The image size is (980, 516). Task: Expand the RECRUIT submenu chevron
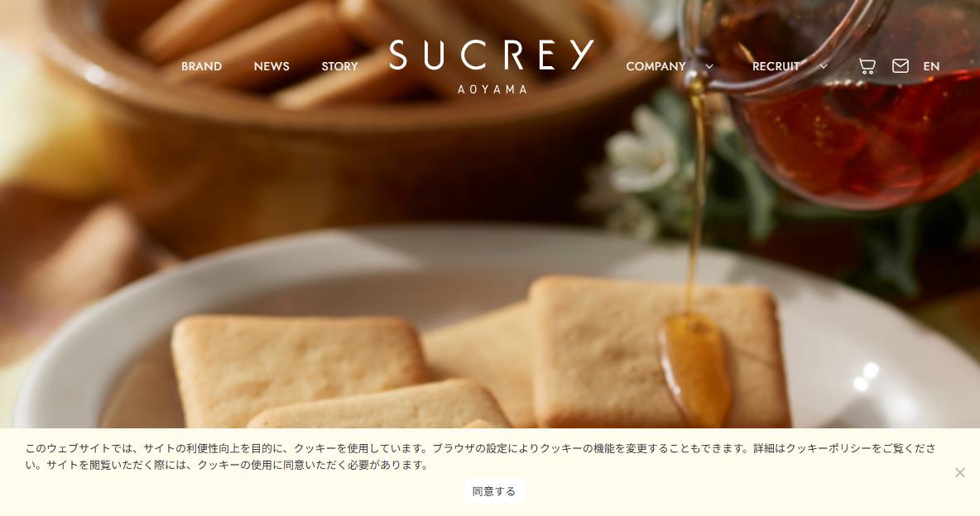point(824,66)
